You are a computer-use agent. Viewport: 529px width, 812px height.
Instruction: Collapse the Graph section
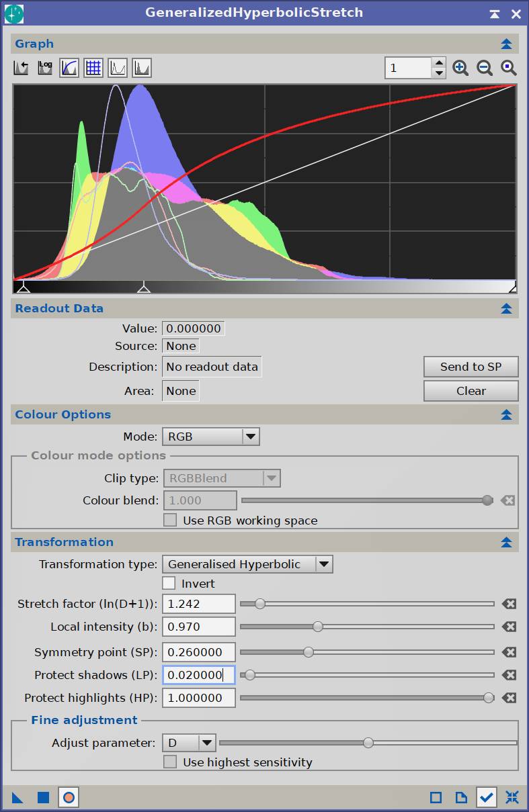tap(507, 44)
